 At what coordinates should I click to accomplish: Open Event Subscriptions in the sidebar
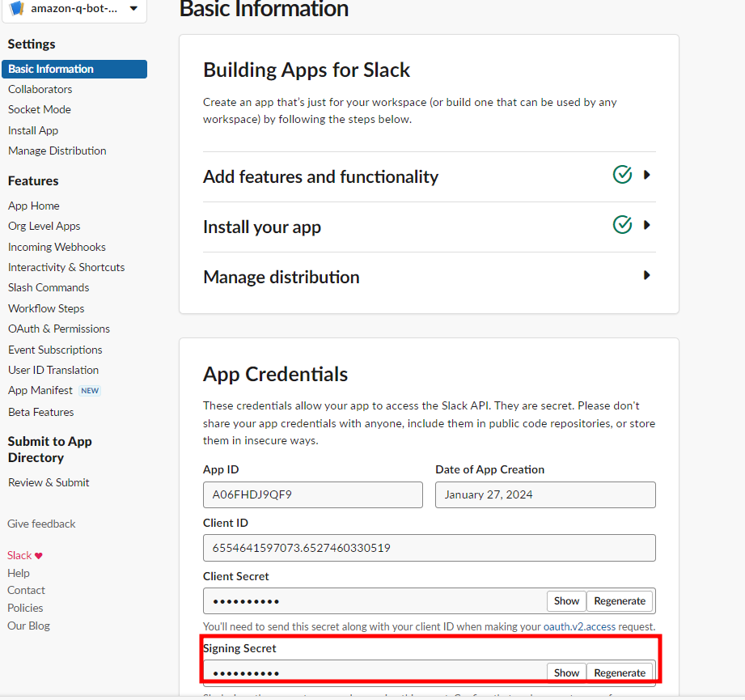click(55, 350)
